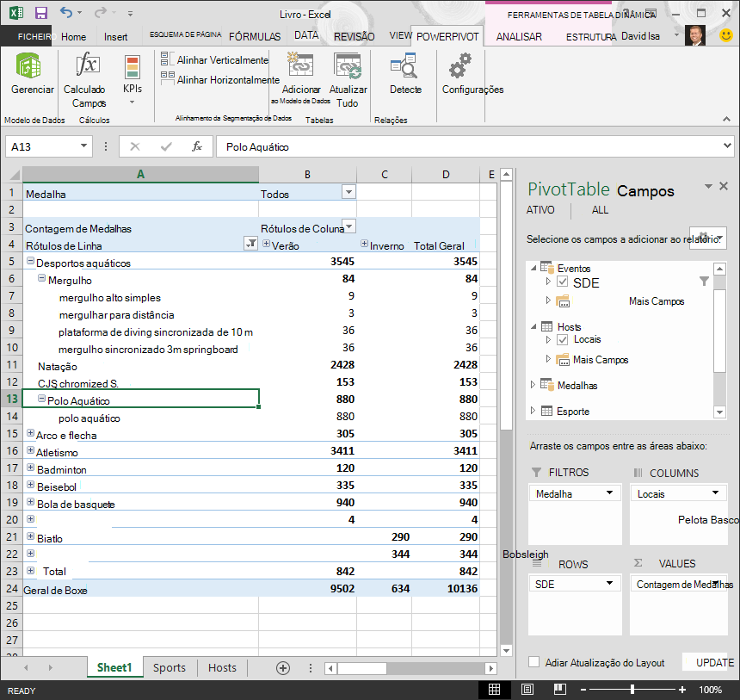Viewport: 740px width, 700px height.
Task: Click the Redo arrow icon
Action: point(101,12)
